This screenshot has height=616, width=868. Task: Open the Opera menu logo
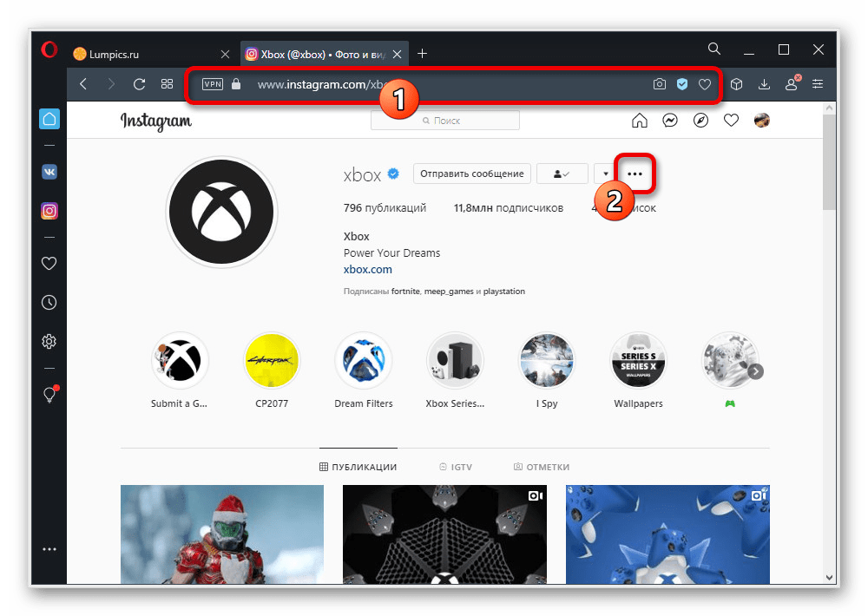(x=49, y=50)
